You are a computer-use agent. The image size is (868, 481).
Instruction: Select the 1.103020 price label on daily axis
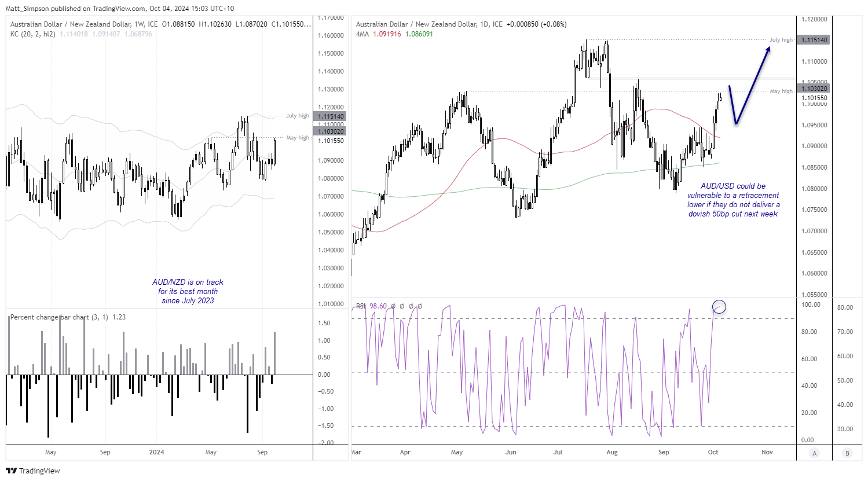[x=814, y=89]
